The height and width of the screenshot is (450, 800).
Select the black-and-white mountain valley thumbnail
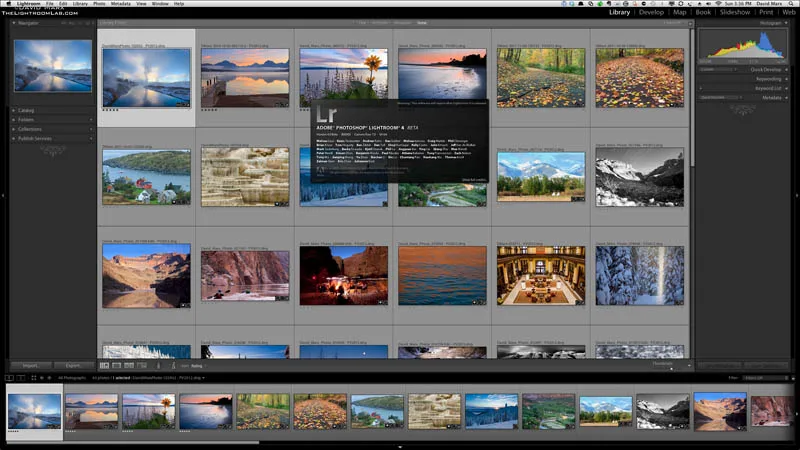tap(639, 177)
